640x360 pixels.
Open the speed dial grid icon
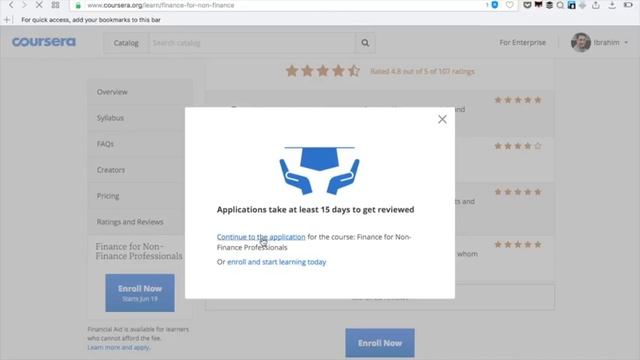coord(56,5)
